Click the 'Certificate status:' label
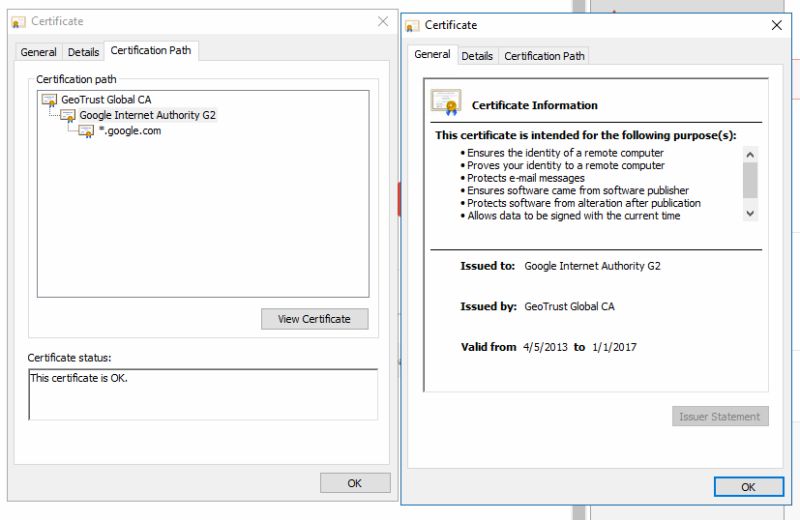This screenshot has height=520, width=800. click(x=69, y=358)
